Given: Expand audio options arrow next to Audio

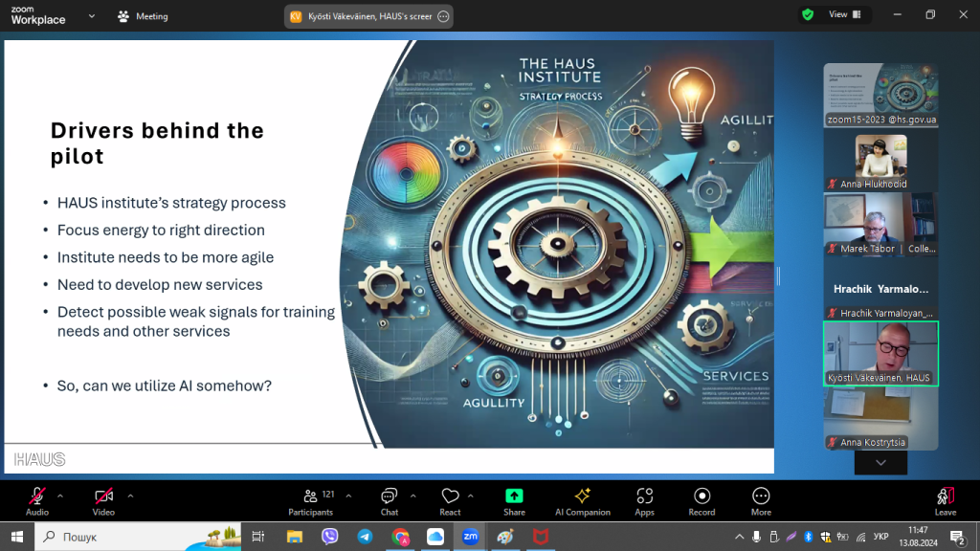Looking at the screenshot, I should (x=60, y=496).
